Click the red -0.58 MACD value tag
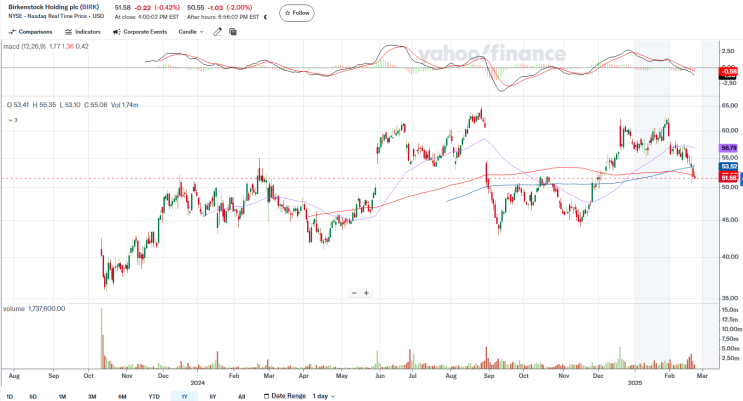Viewport: 743px width, 401px height. point(728,72)
